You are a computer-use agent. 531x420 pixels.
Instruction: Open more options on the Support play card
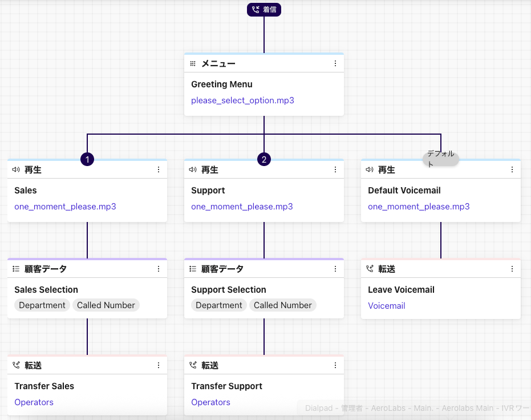[x=335, y=169]
